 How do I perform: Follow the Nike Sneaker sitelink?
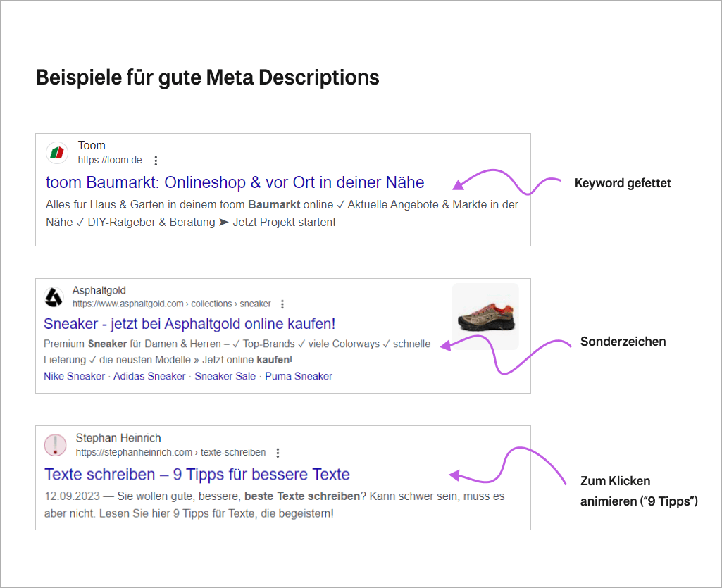pos(74,376)
